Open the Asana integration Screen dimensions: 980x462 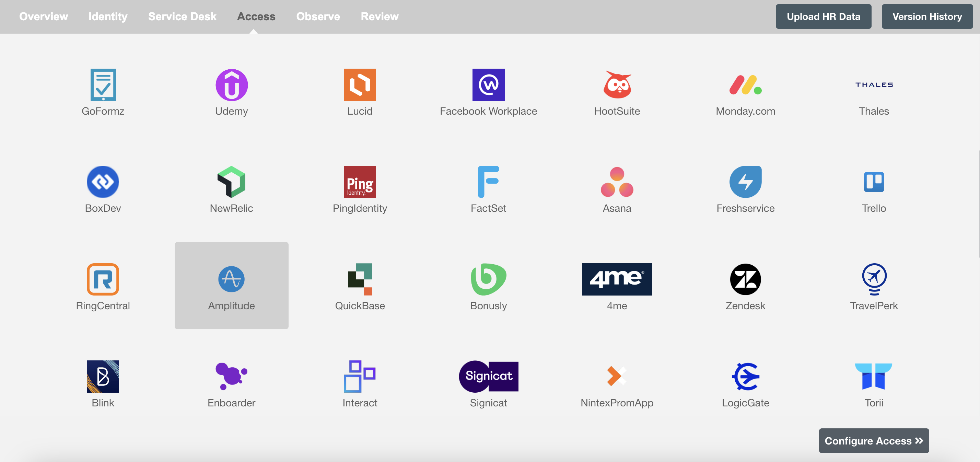[617, 188]
